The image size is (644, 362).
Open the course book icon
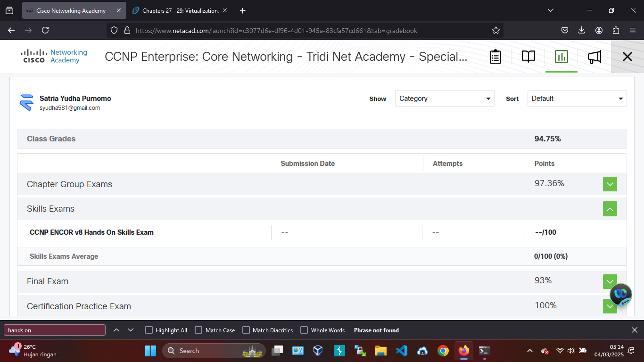tap(528, 57)
